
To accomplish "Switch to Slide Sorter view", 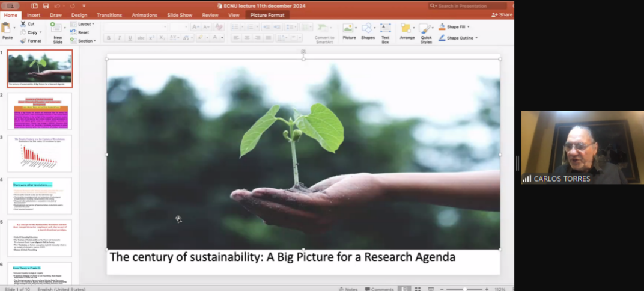I will pos(418,289).
